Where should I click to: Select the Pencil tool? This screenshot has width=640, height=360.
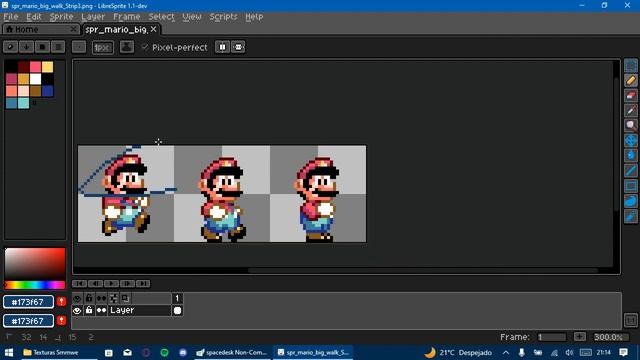click(631, 80)
